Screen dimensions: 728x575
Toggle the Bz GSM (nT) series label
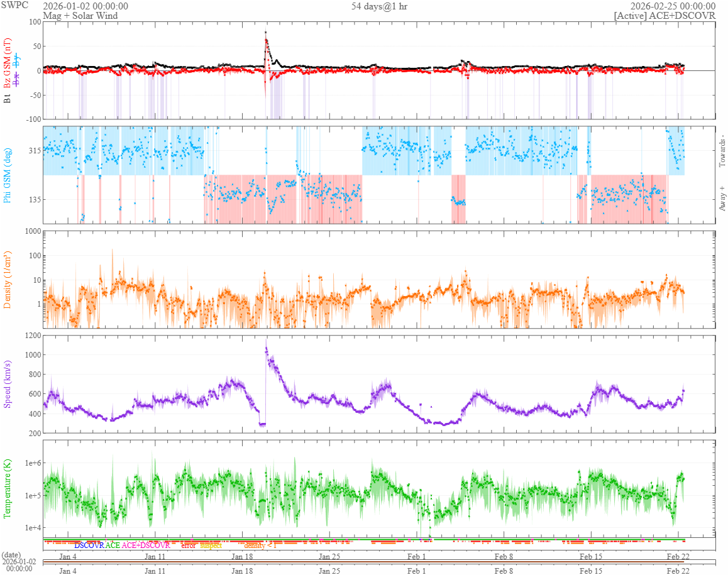pyautogui.click(x=7, y=63)
